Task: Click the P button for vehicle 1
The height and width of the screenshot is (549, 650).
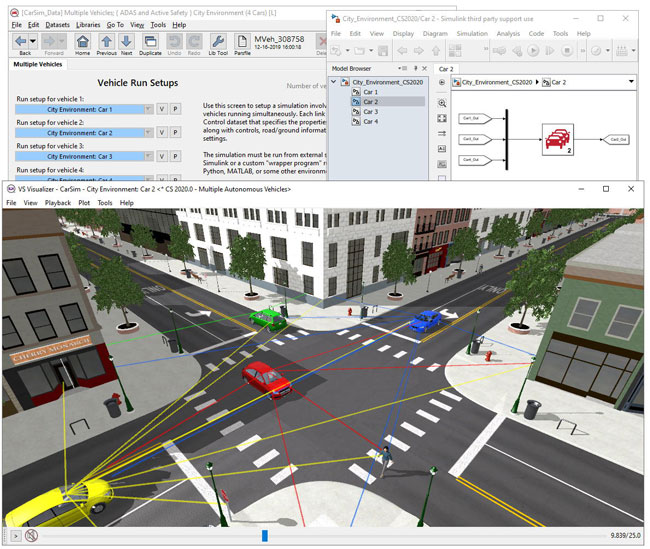Action: click(x=175, y=109)
